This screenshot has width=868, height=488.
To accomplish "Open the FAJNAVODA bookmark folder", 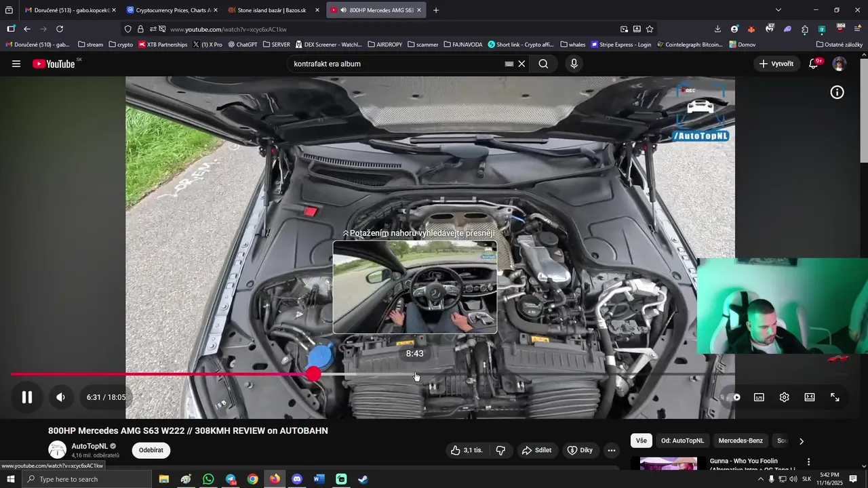I will pyautogui.click(x=464, y=45).
